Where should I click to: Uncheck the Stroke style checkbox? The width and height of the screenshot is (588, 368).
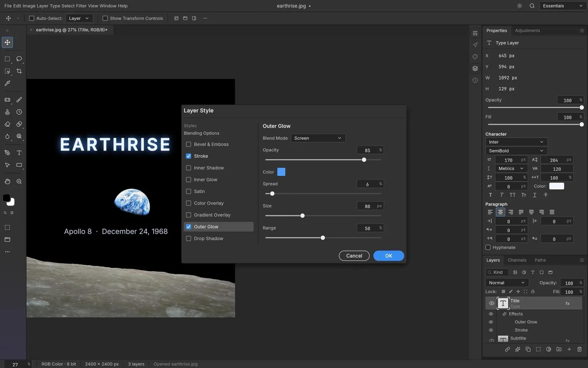tap(189, 156)
